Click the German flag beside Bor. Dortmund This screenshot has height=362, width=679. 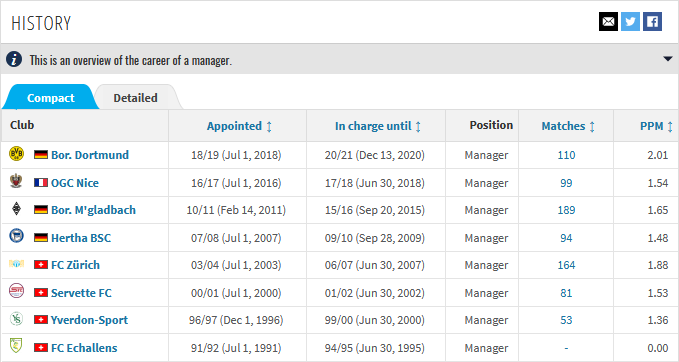point(41,155)
